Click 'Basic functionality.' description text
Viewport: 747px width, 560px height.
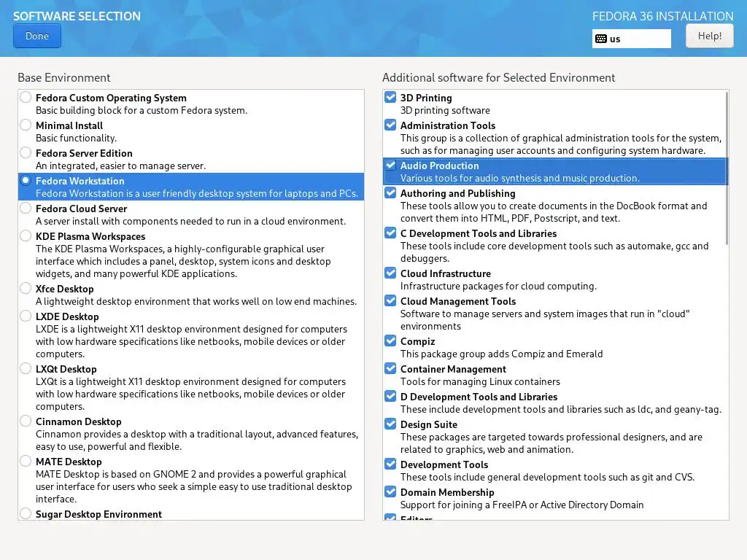76,138
